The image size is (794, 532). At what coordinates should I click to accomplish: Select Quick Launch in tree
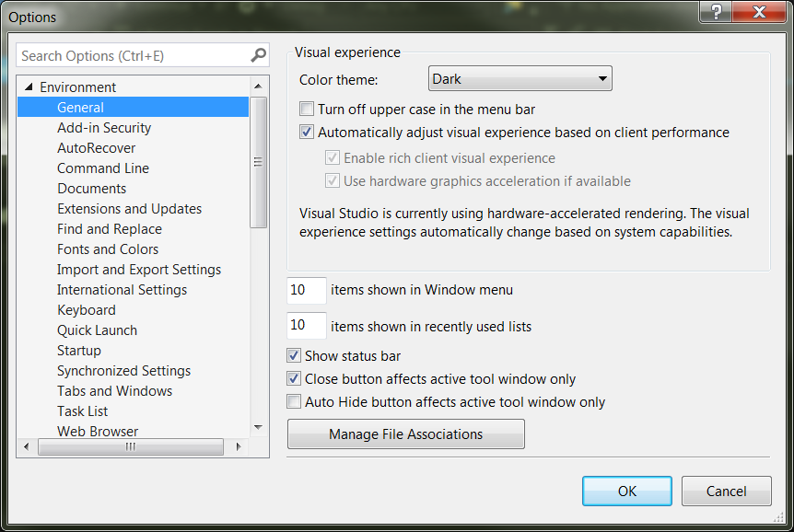tap(97, 330)
